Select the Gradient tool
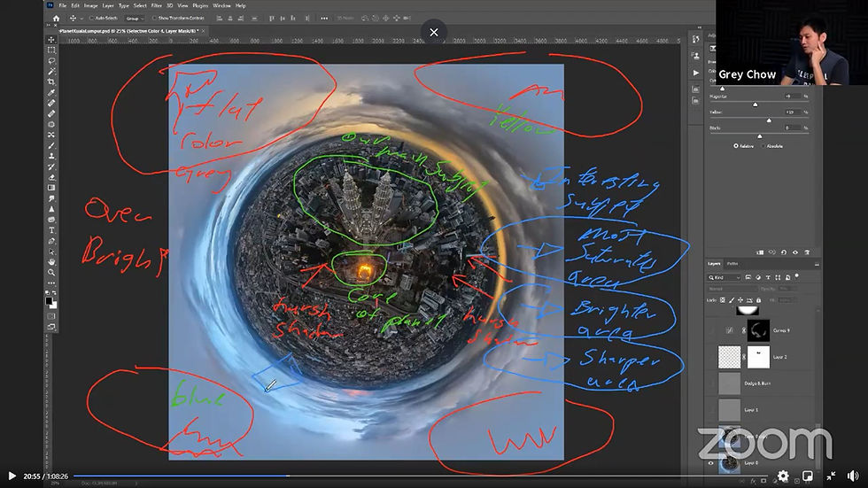The width and height of the screenshot is (868, 488). pyautogui.click(x=51, y=188)
